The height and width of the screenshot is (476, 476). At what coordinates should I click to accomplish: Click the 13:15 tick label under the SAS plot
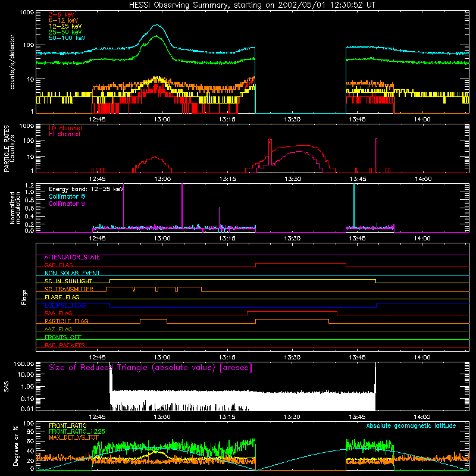click(x=227, y=417)
